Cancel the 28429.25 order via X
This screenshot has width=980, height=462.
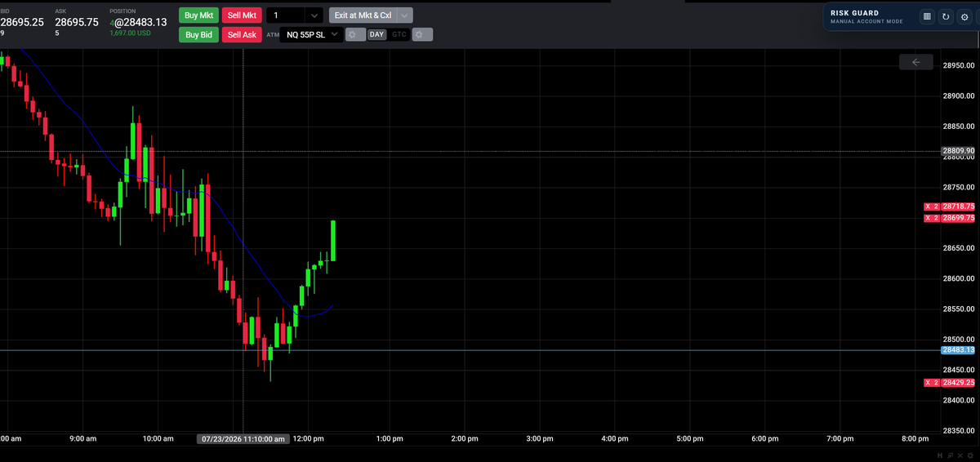928,383
